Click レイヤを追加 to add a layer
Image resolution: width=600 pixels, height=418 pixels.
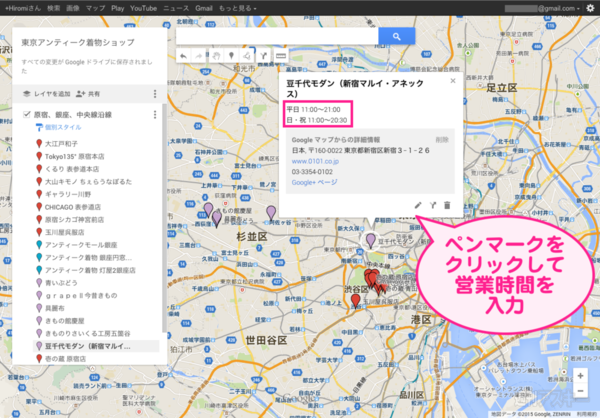(47, 94)
